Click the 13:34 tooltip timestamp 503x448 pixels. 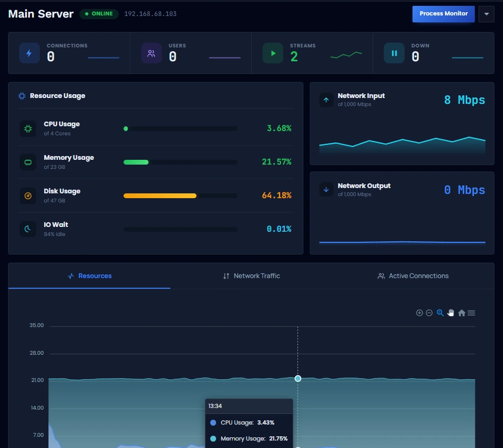point(215,406)
